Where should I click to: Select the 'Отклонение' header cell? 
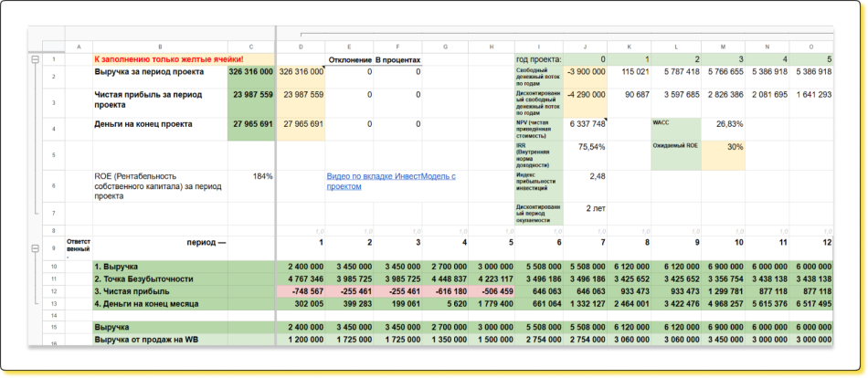coord(348,59)
